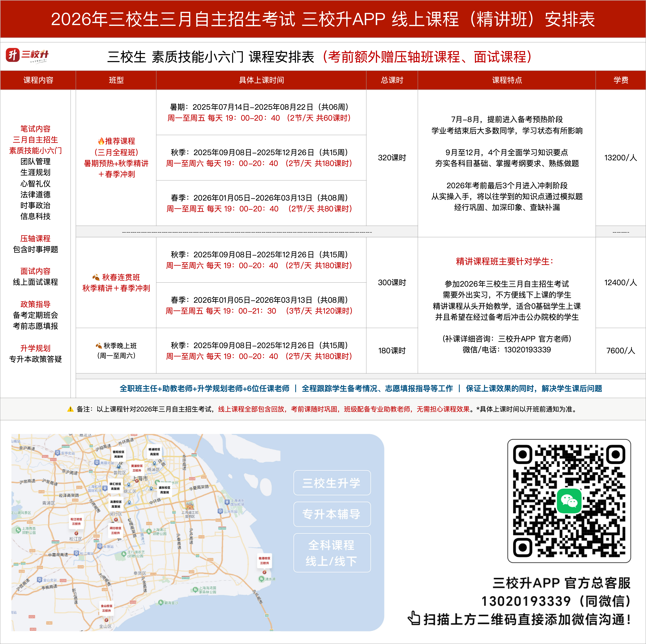The width and height of the screenshot is (646, 644).
Task: Click the 杨浦校区 高复班 map marker
Action: point(154,452)
